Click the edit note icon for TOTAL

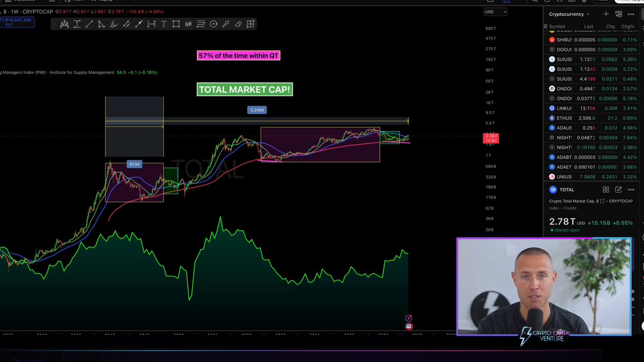pos(618,189)
